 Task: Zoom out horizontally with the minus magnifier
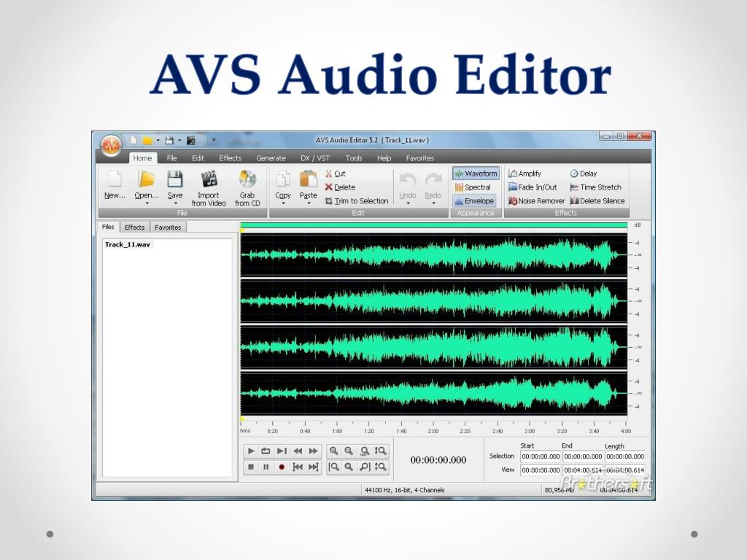click(x=349, y=451)
